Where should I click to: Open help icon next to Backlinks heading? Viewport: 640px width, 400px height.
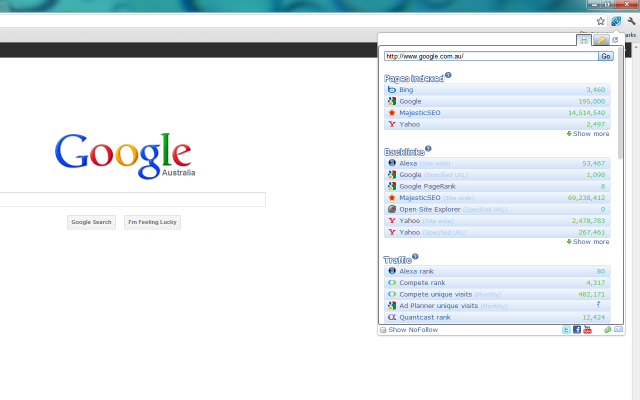[428, 149]
